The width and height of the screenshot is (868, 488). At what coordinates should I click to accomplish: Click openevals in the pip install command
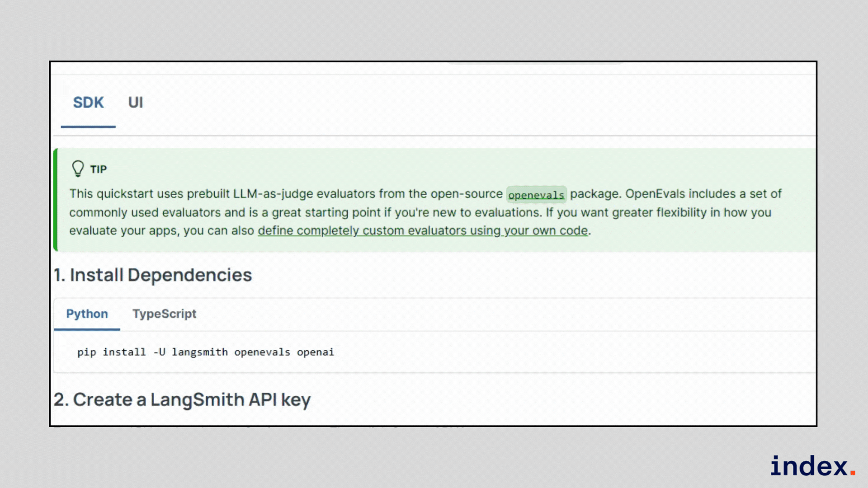click(262, 352)
